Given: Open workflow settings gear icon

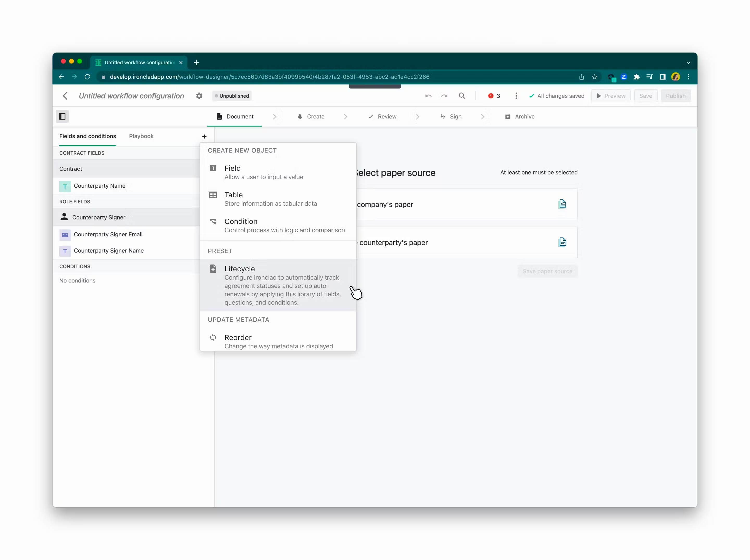Looking at the screenshot, I should 199,96.
